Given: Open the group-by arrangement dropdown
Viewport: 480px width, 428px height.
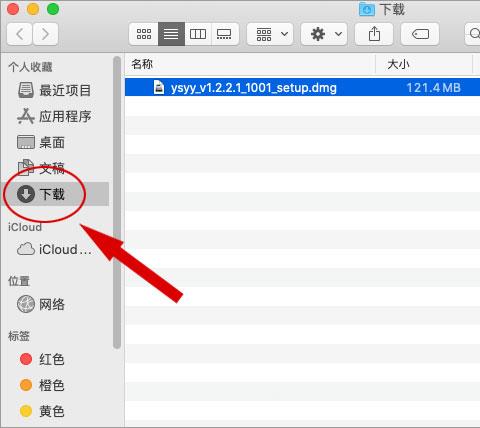Looking at the screenshot, I should [270, 34].
